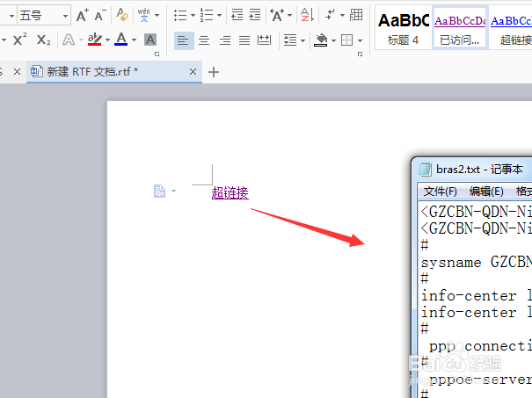
Task: Center-align the paragraph
Action: (204, 40)
